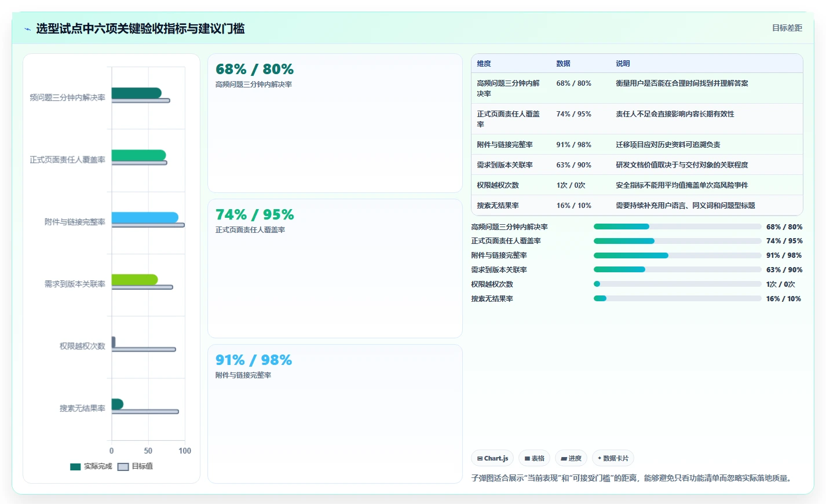The image size is (826, 504).
Task: Click the 91% / 98% progress list value
Action: coord(784,255)
